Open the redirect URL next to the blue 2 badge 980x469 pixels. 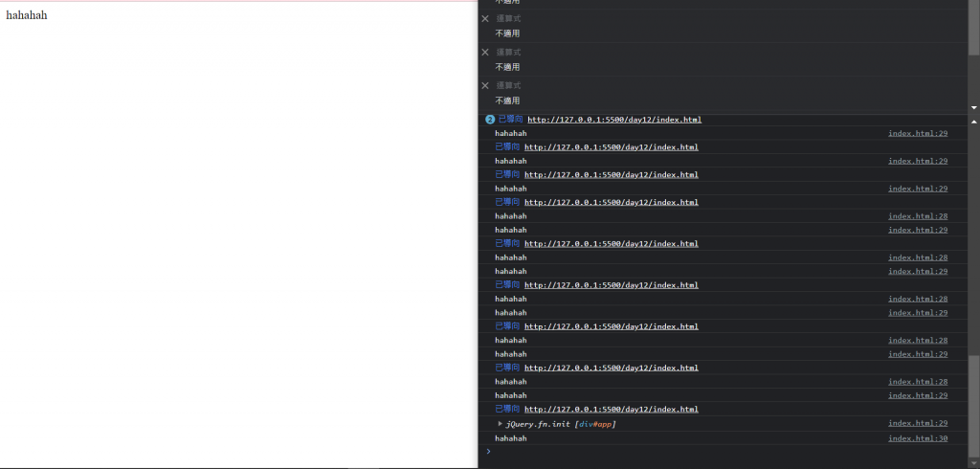click(613, 120)
